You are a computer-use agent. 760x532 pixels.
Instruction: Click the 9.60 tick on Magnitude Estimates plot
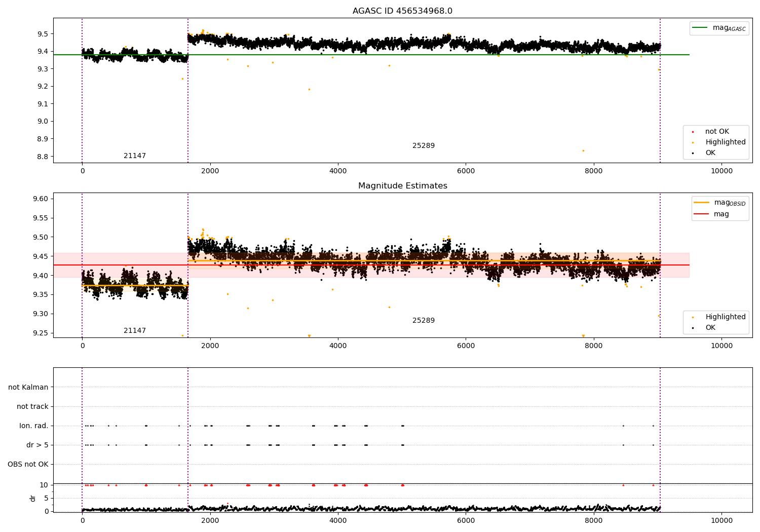41,199
